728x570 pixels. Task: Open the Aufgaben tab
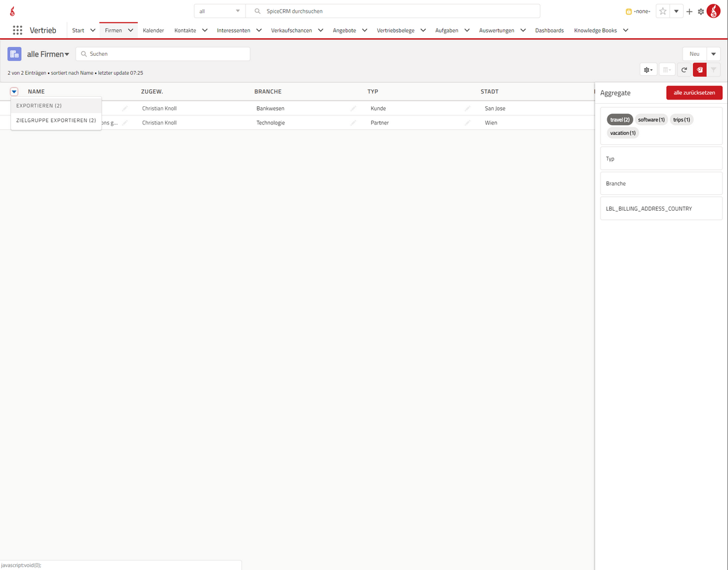(x=447, y=30)
